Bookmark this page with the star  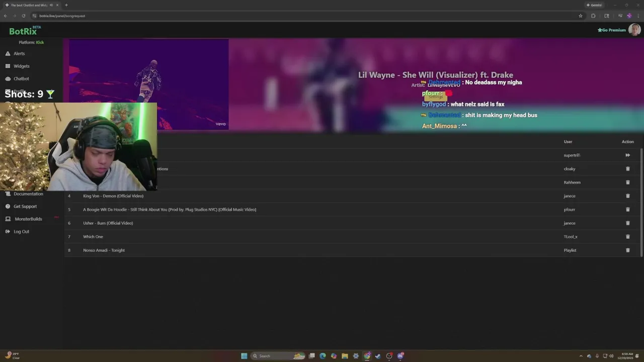point(580,16)
